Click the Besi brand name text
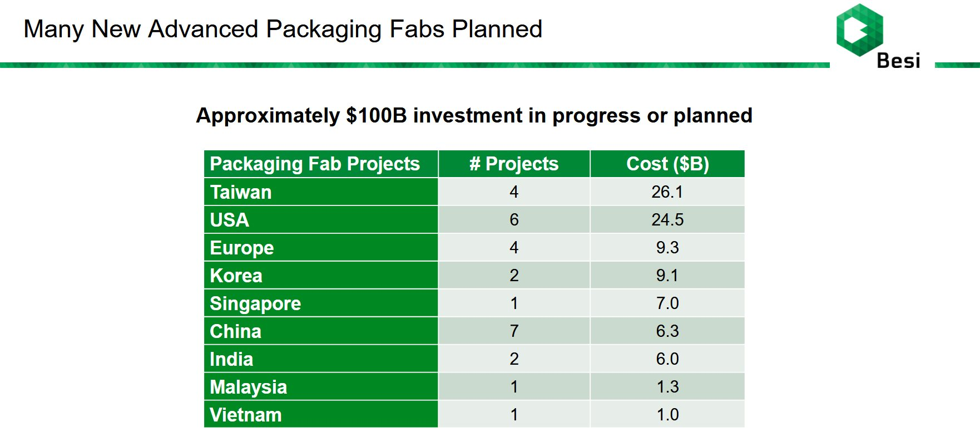Screen dimensions: 980x446 tap(898, 60)
